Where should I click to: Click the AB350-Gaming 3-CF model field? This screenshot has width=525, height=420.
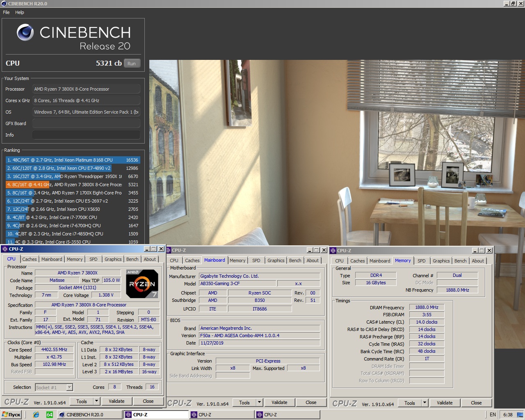coord(237,283)
